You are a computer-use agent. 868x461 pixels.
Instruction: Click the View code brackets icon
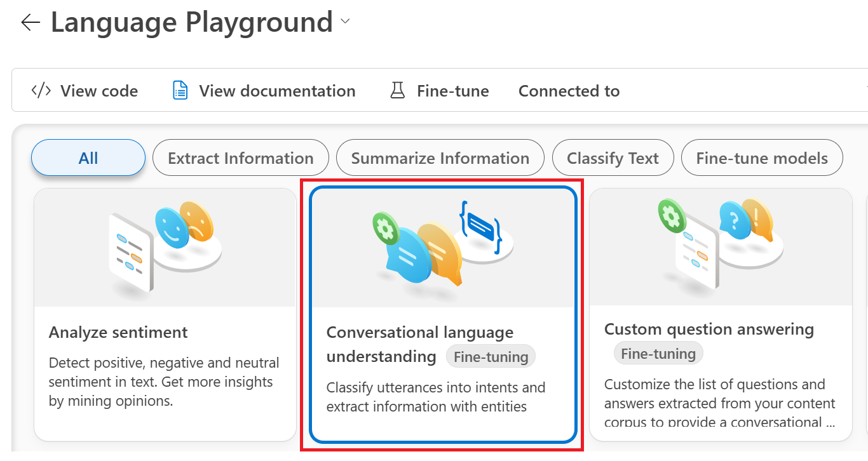(x=41, y=91)
